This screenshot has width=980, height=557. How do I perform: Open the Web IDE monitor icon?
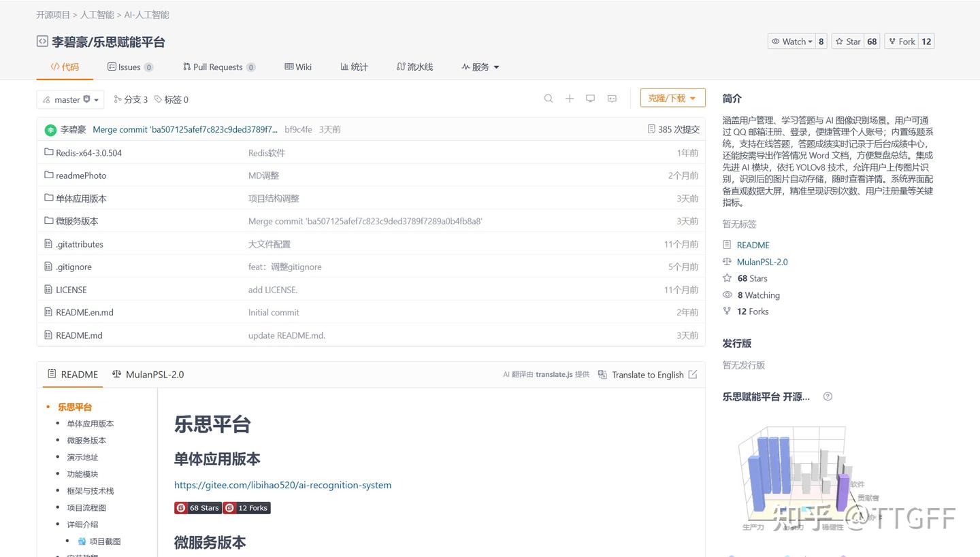[x=590, y=98]
